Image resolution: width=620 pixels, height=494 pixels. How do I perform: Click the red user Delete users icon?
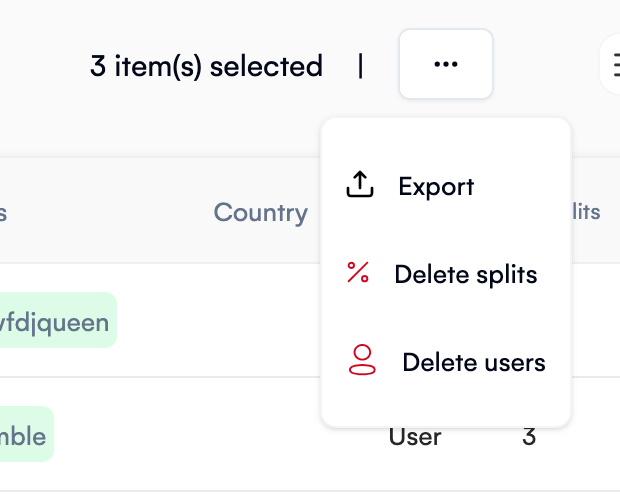[x=362, y=360]
